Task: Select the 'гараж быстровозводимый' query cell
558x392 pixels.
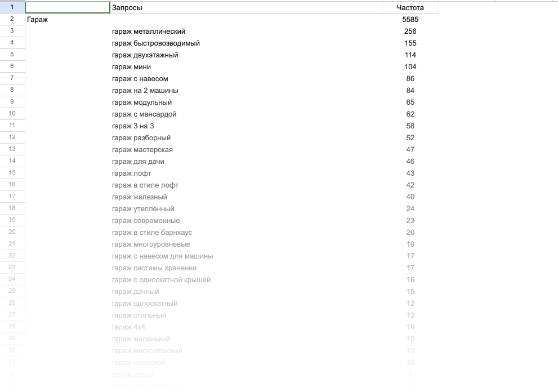Action: 156,43
